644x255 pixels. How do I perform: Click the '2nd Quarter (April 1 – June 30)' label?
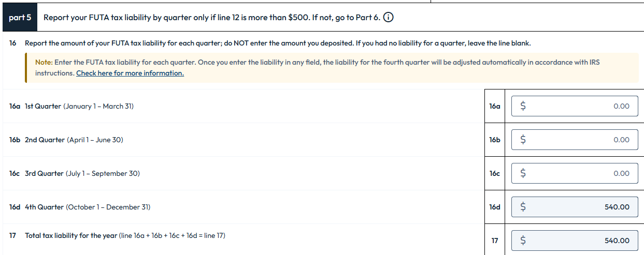74,140
